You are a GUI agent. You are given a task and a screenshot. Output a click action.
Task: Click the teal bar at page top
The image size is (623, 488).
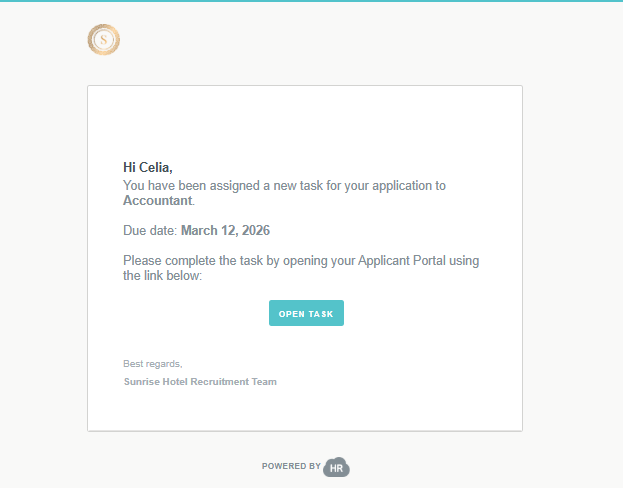coord(311,1)
